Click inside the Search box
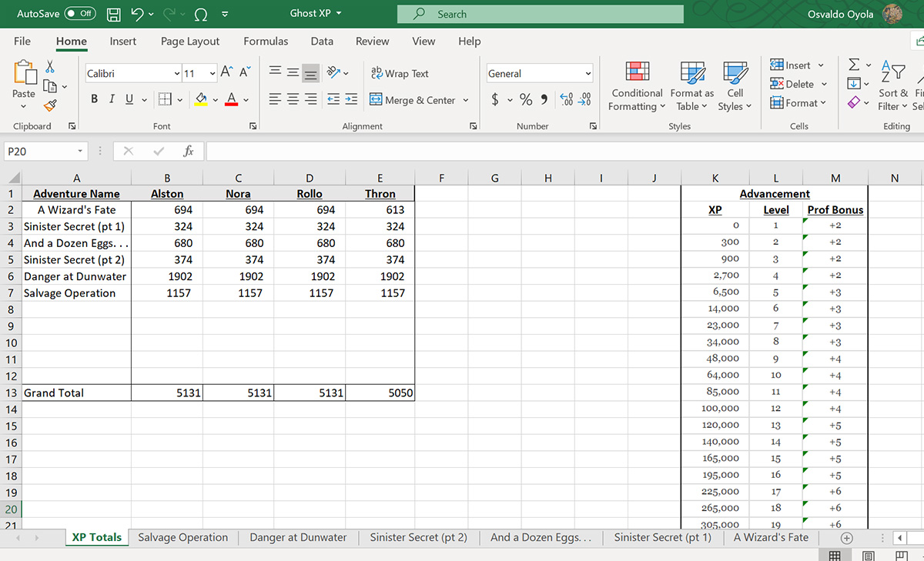 point(539,14)
